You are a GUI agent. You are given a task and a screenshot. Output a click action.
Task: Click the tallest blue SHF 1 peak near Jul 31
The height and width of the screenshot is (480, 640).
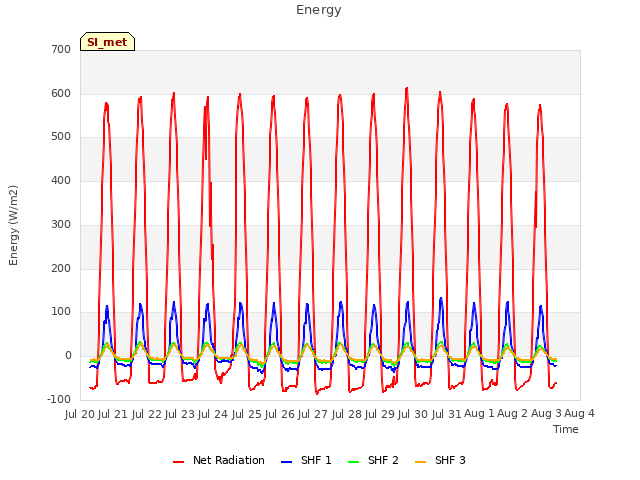(441, 299)
